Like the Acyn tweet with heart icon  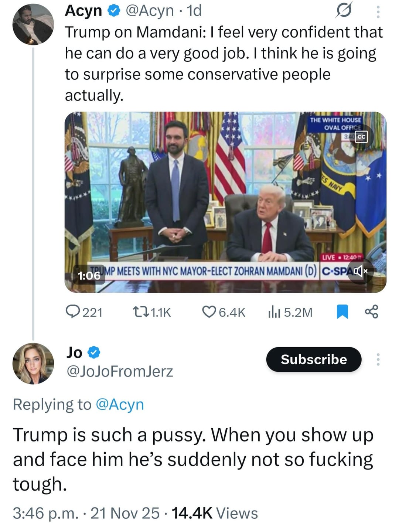(x=209, y=312)
